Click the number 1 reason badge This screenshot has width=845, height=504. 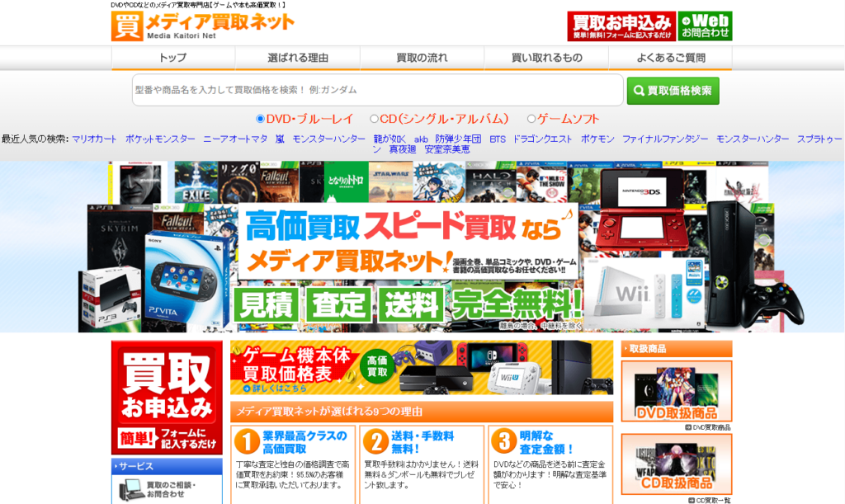click(x=247, y=442)
